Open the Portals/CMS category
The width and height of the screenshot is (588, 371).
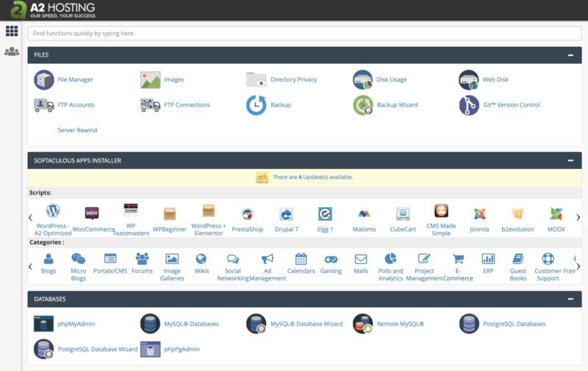(x=110, y=264)
